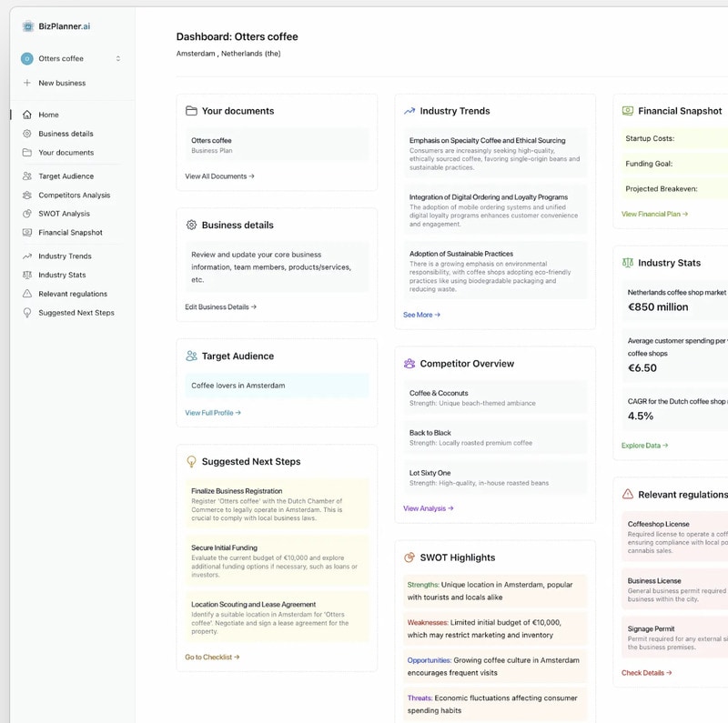This screenshot has width=728, height=723.
Task: Click the plus icon for New business
Action: coord(26,83)
